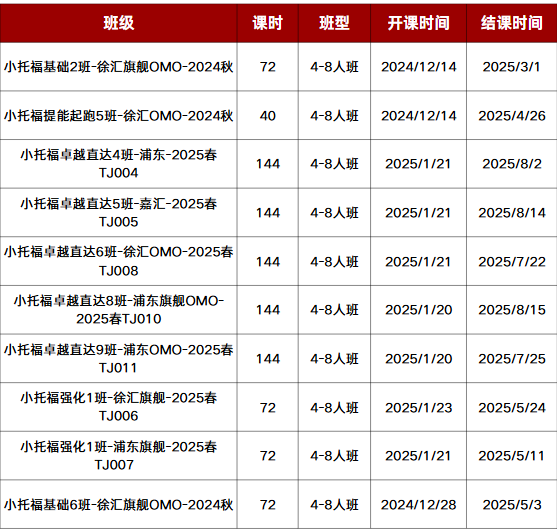Click 课时 72 in TJ006 row
557x530 pixels.
point(267,408)
